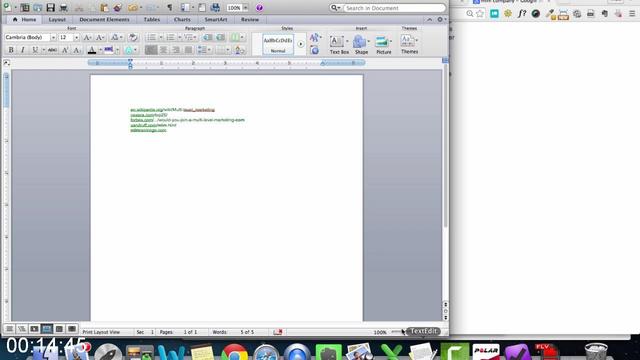The image size is (640, 360).
Task: Insert a Text Box
Action: 339,44
